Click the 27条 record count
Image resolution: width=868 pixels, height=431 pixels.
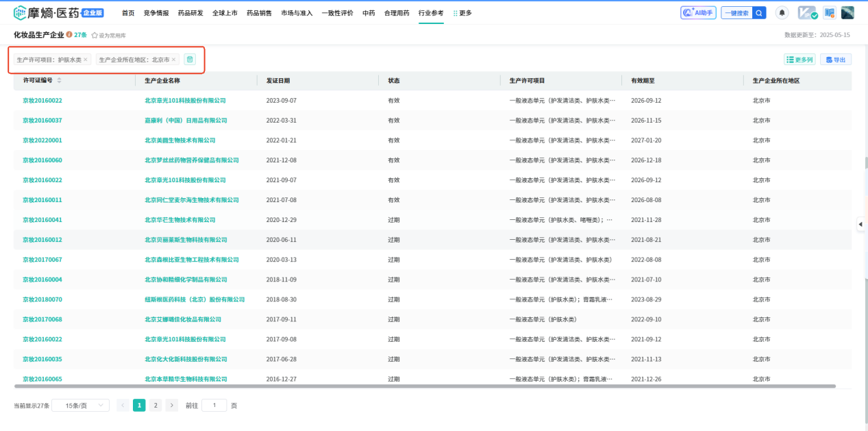click(81, 34)
